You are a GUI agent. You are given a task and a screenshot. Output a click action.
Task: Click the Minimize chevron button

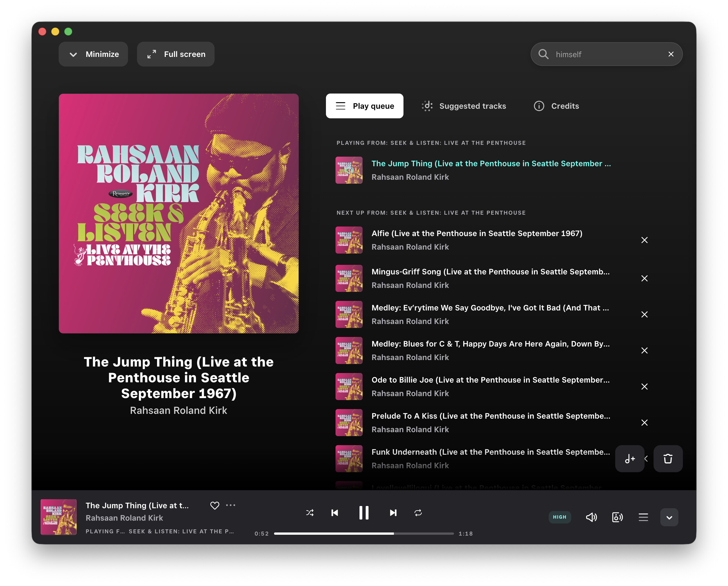[x=93, y=54]
